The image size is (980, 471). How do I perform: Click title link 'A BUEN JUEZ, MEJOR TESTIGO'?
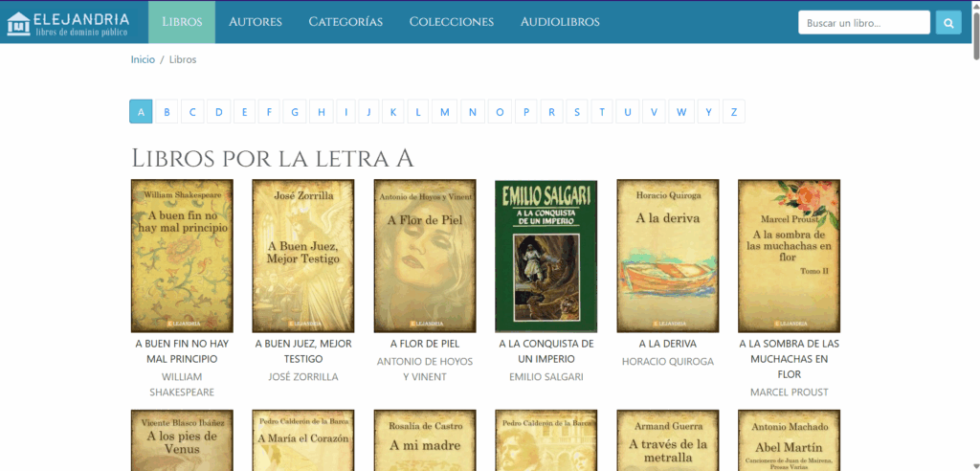[303, 351]
